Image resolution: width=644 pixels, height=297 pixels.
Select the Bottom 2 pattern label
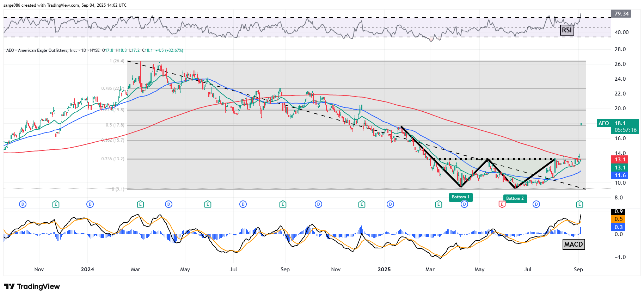click(515, 198)
